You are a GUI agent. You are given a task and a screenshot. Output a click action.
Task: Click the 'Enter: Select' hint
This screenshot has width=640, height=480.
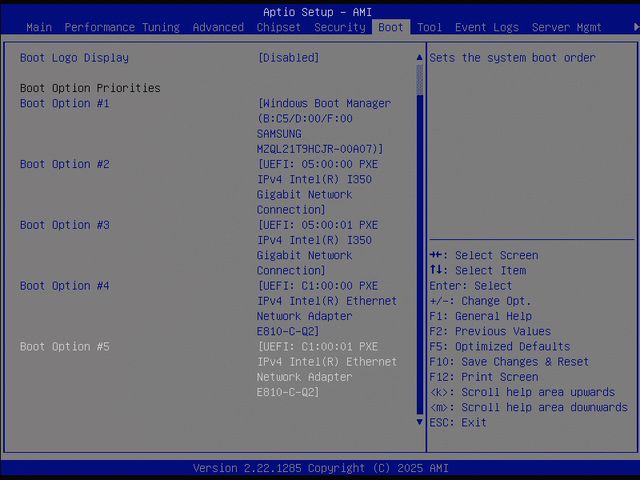coord(471,286)
